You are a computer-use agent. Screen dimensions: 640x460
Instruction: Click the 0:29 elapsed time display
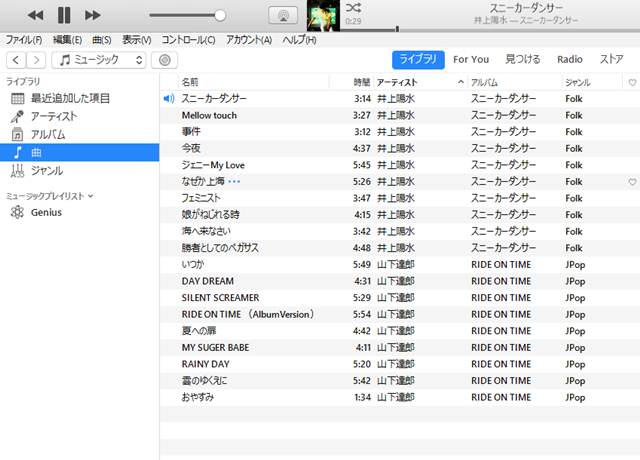(x=353, y=21)
